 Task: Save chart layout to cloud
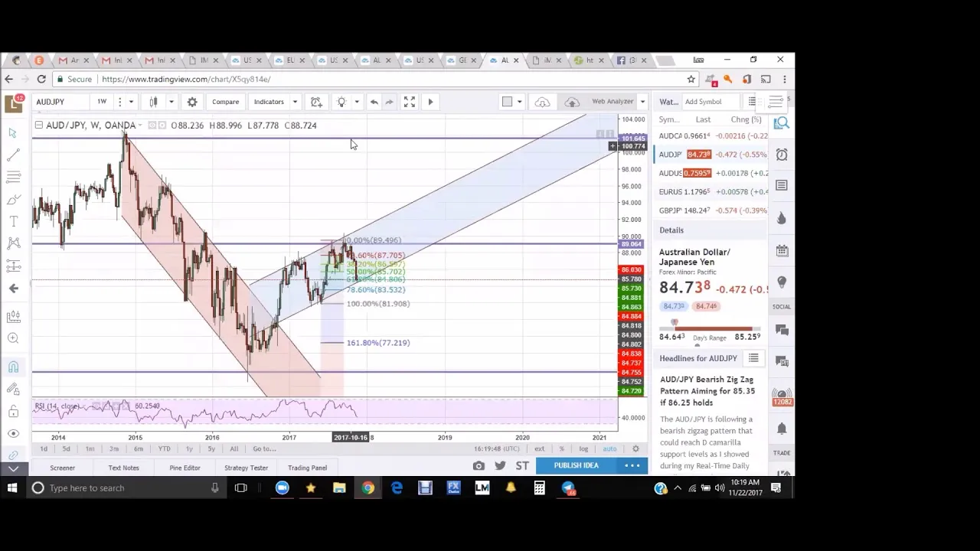pos(571,102)
